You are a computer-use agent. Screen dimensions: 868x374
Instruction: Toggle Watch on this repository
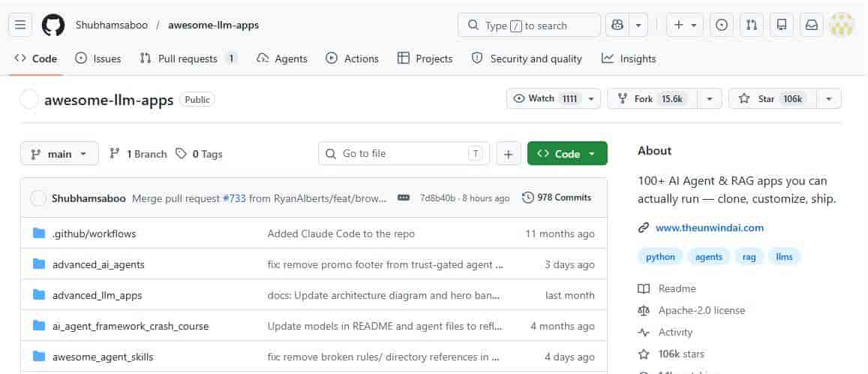coord(545,98)
